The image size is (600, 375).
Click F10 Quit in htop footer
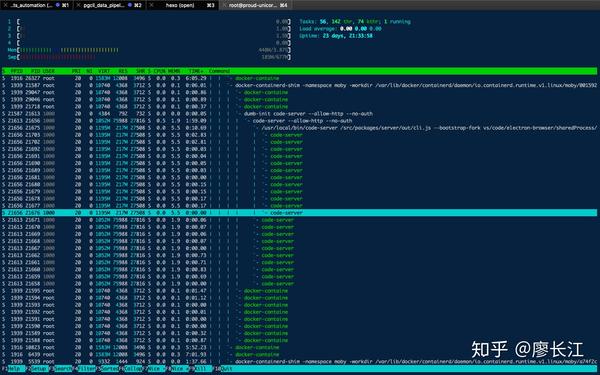coord(223,369)
